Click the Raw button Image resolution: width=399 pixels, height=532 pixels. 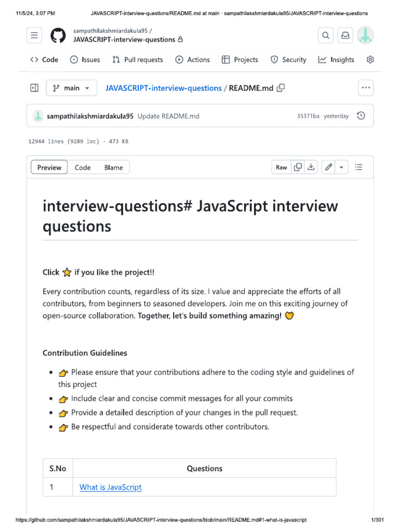(x=281, y=167)
